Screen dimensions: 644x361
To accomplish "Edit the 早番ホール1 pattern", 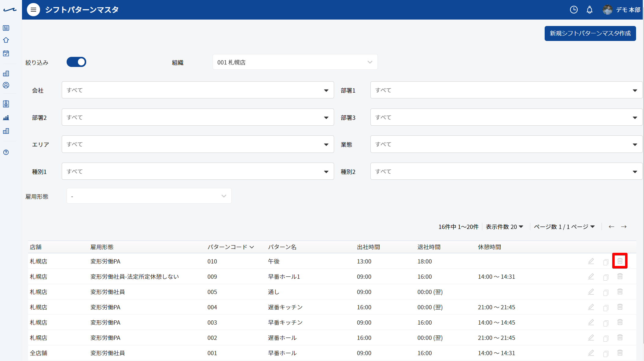I will pyautogui.click(x=591, y=277).
